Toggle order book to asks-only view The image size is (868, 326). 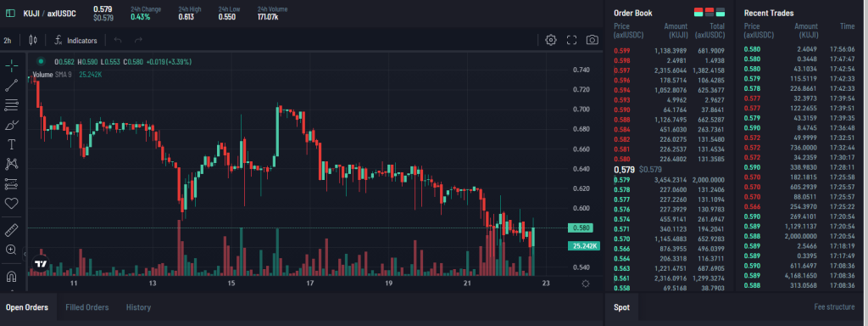coord(709,12)
